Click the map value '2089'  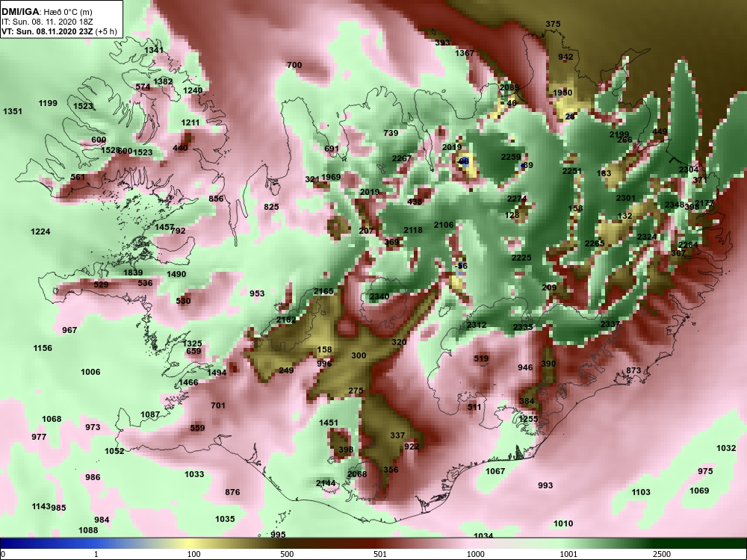(509, 87)
